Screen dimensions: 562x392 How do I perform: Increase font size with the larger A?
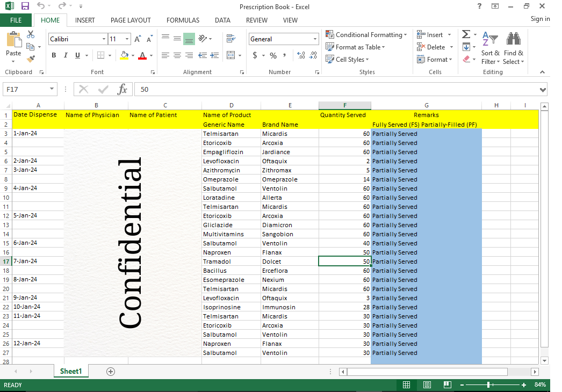(x=138, y=39)
